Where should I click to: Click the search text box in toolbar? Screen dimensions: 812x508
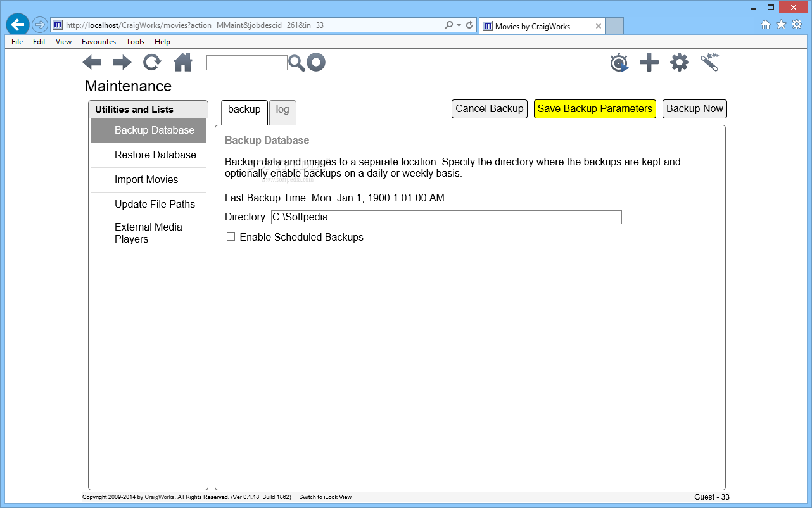coord(247,63)
